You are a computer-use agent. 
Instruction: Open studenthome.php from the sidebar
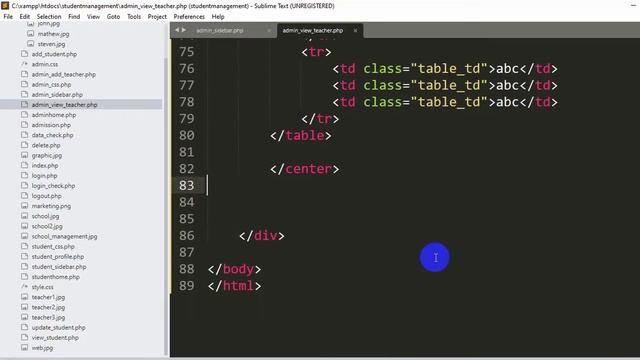56,277
